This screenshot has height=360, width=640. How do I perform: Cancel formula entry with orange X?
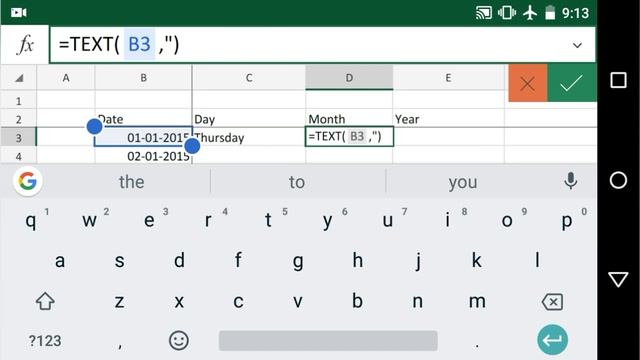tap(527, 83)
